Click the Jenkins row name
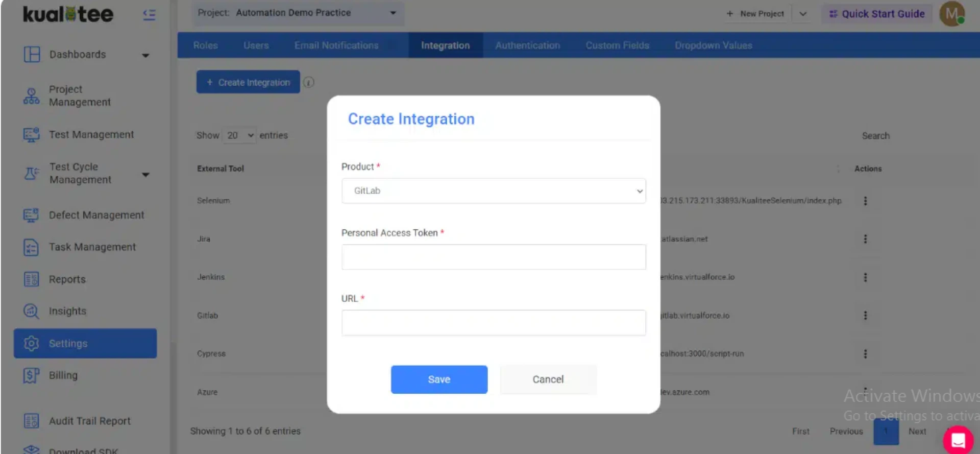980x454 pixels. tap(211, 277)
